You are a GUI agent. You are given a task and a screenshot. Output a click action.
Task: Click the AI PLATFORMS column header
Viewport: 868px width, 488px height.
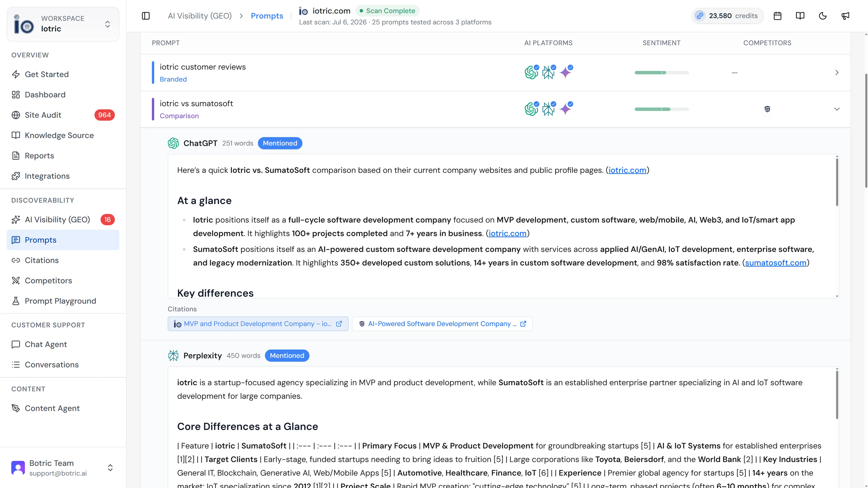click(548, 43)
